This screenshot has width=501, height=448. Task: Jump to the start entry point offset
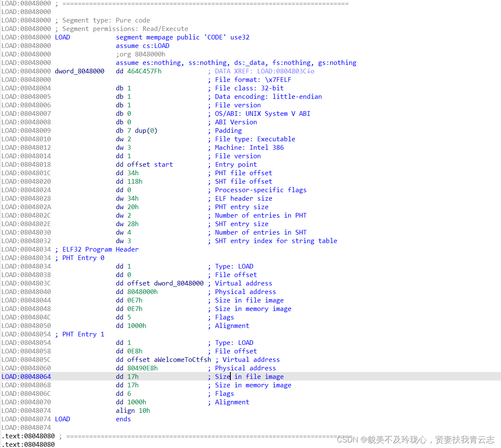pyautogui.click(x=163, y=164)
